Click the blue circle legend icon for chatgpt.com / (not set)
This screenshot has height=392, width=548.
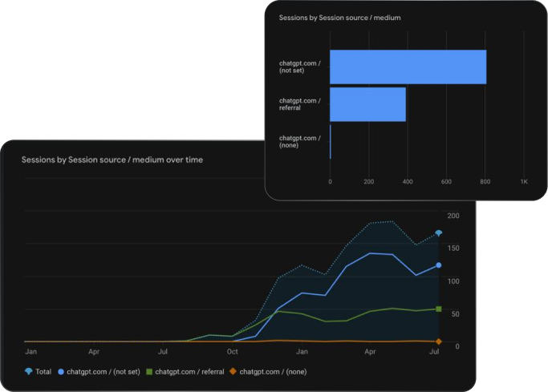[61, 372]
